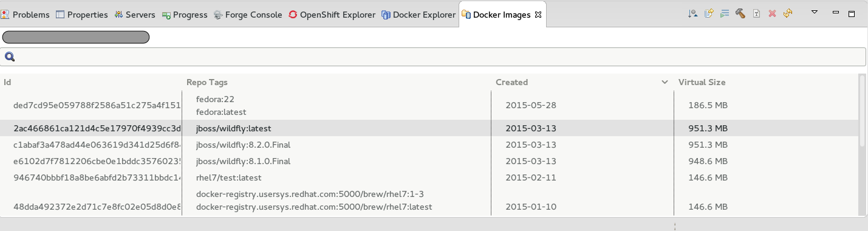Minimize the Docker Images view
868x231 pixels.
[x=836, y=13]
